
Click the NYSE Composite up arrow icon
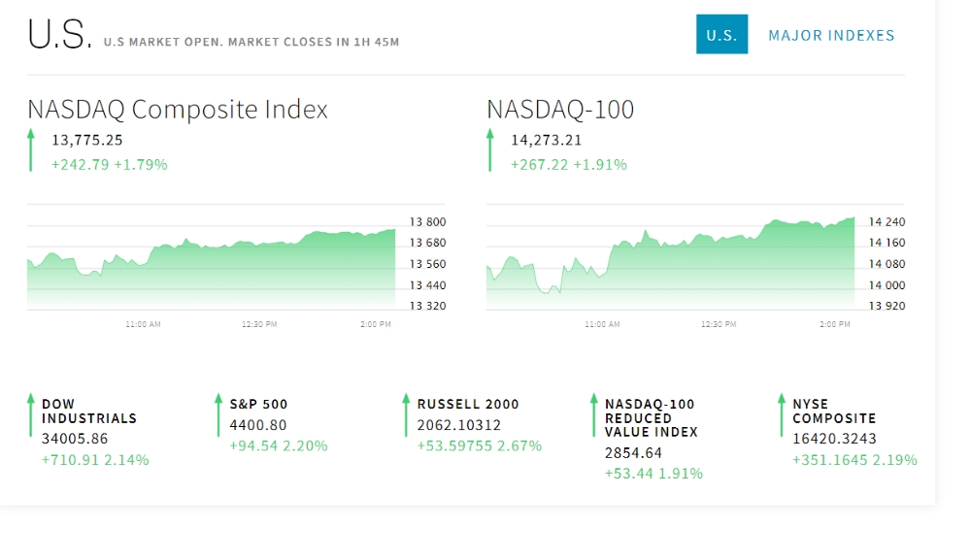point(781,415)
